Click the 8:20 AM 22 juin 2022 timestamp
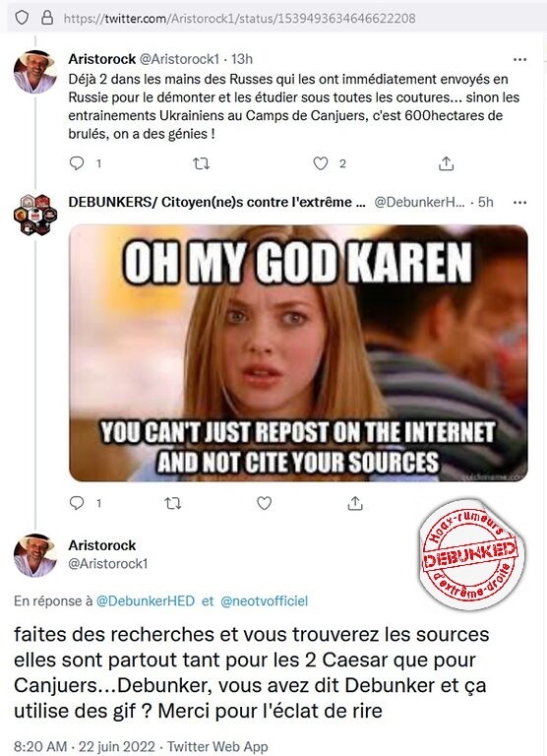 85,746
